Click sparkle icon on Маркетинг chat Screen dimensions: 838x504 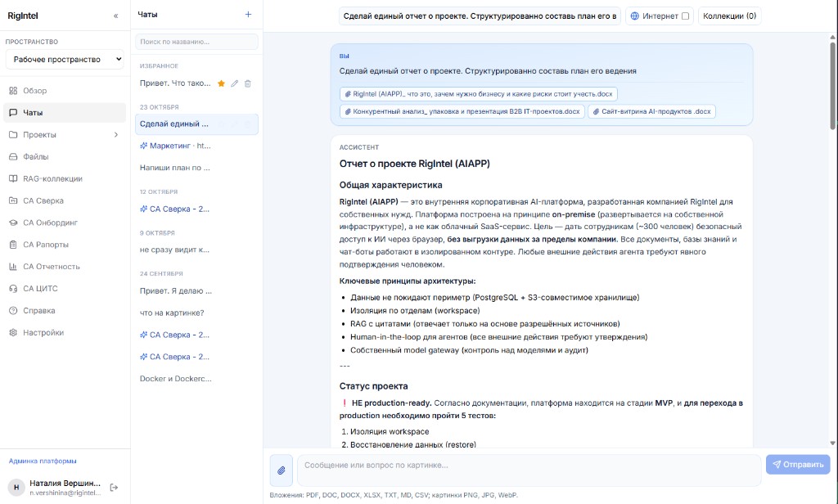(143, 146)
